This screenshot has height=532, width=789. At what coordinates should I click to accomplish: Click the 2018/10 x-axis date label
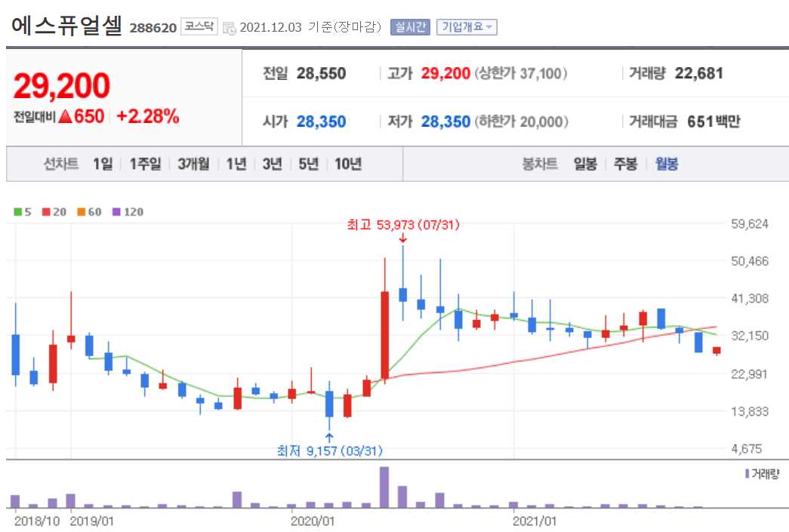(37, 521)
